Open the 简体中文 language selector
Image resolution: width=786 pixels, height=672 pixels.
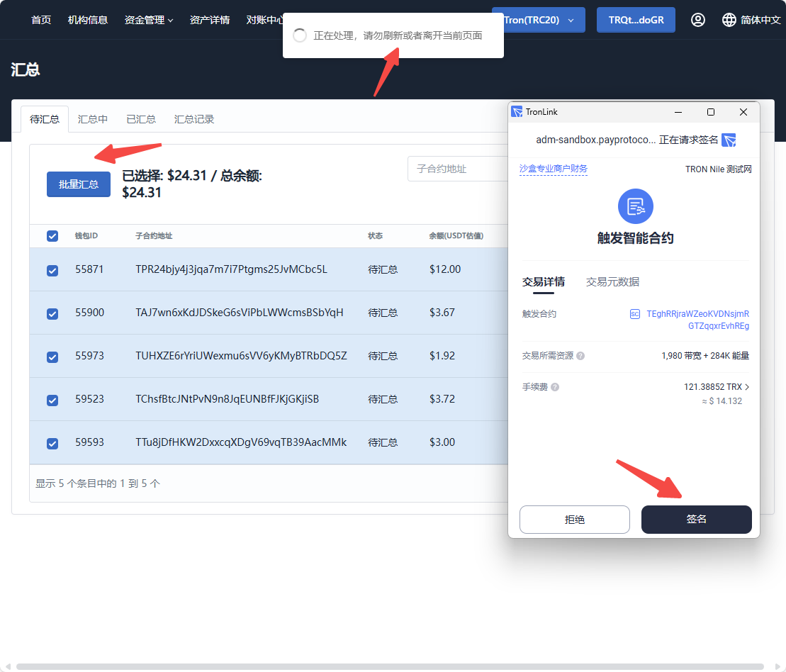751,20
